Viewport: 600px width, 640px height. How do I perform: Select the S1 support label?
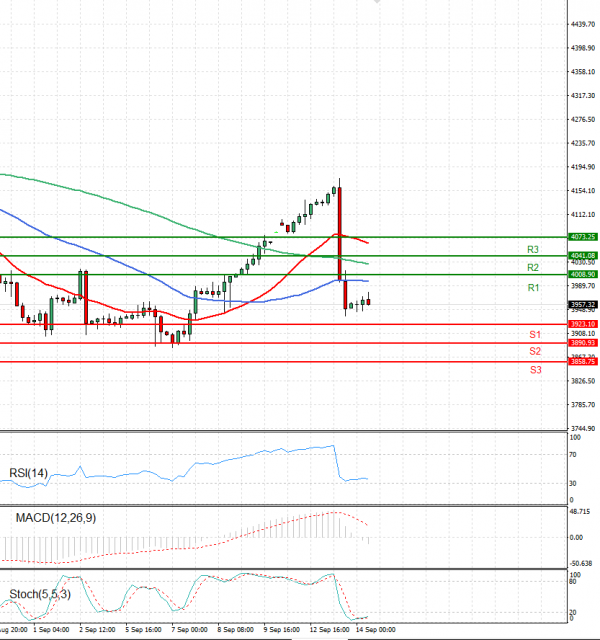point(535,335)
